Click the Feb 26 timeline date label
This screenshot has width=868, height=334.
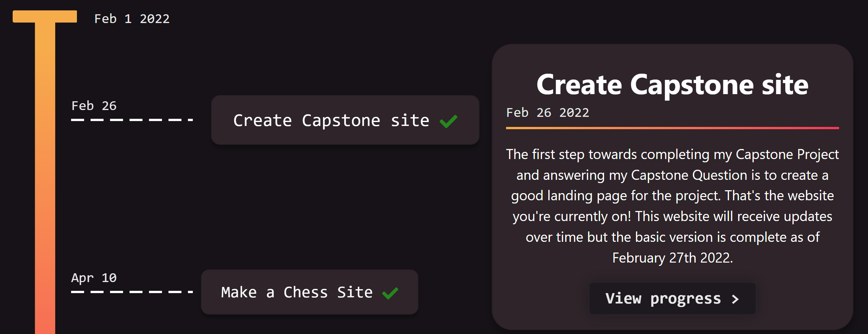94,106
